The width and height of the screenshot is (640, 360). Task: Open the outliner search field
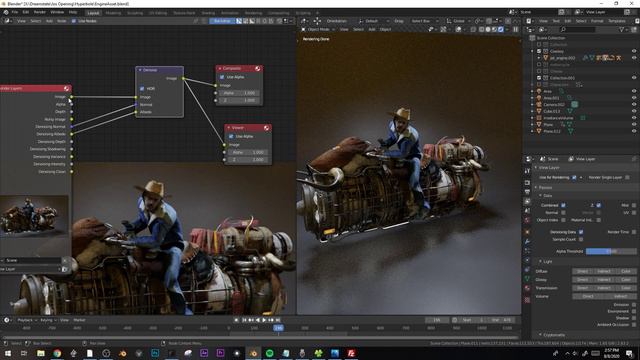[578, 29]
